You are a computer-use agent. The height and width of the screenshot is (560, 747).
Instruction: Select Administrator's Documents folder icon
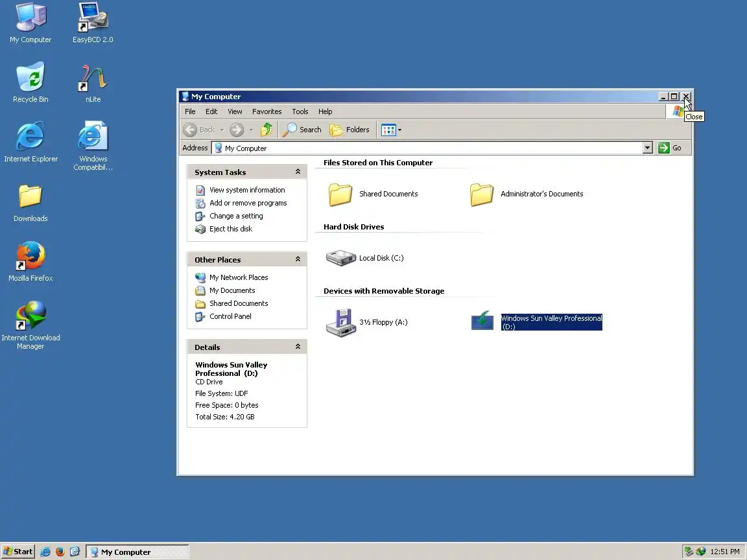click(x=482, y=194)
